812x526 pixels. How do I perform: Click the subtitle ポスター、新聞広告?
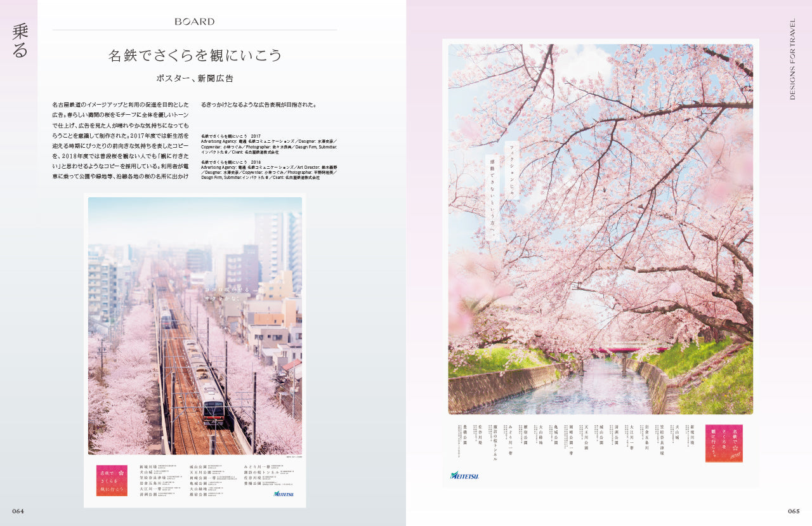(195, 79)
